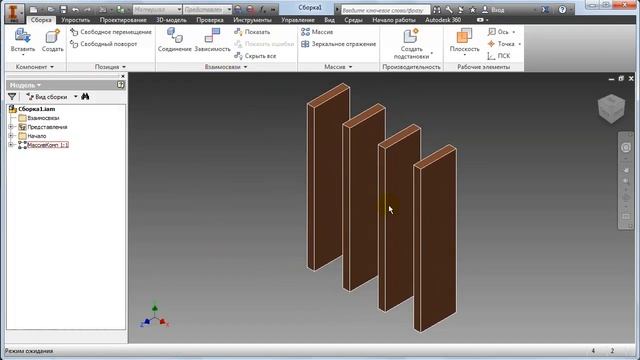Activate Свободное перемещение tool

tap(111, 32)
